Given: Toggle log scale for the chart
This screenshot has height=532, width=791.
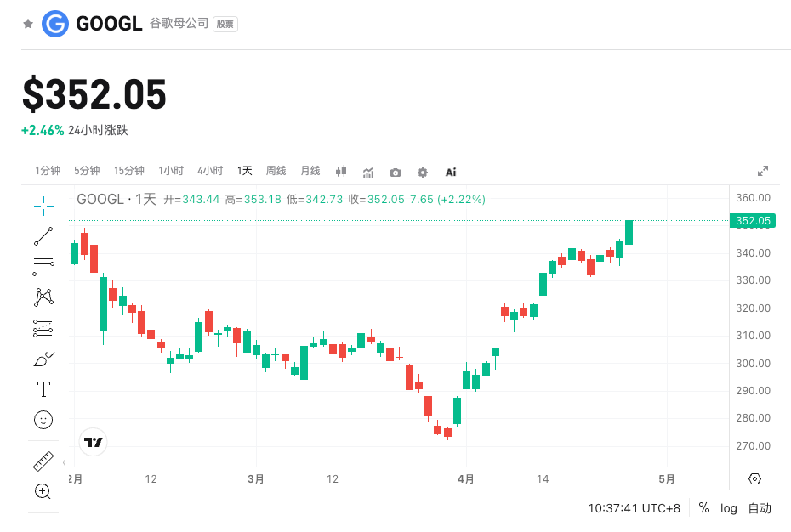Looking at the screenshot, I should pyautogui.click(x=729, y=508).
